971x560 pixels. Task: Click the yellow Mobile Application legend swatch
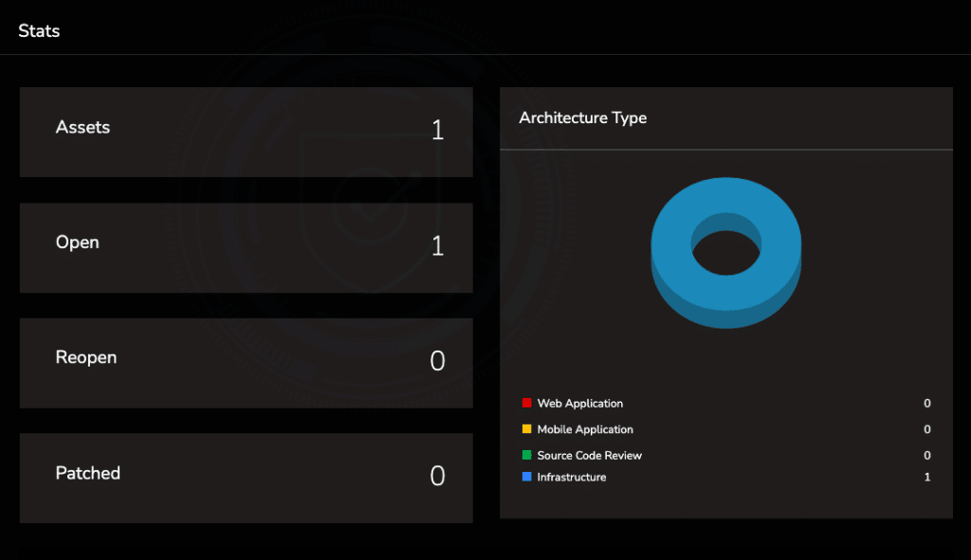[527, 429]
